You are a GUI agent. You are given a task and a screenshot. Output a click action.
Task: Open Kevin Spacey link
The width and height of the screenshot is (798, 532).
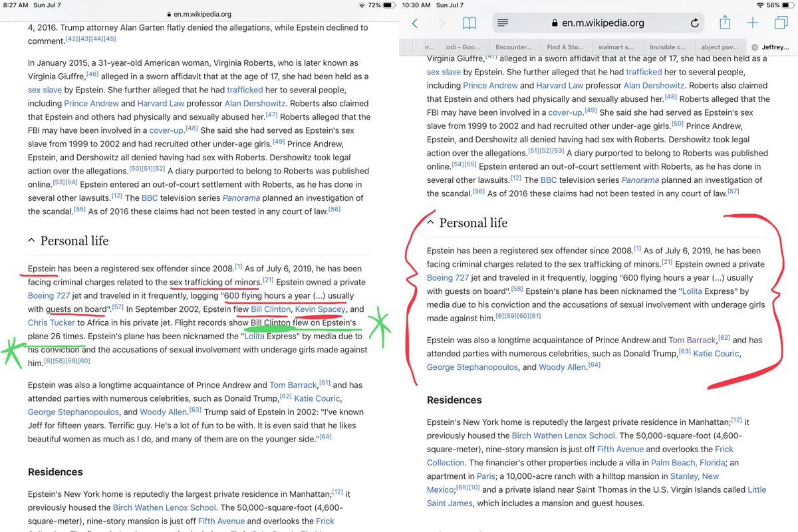[x=320, y=309]
